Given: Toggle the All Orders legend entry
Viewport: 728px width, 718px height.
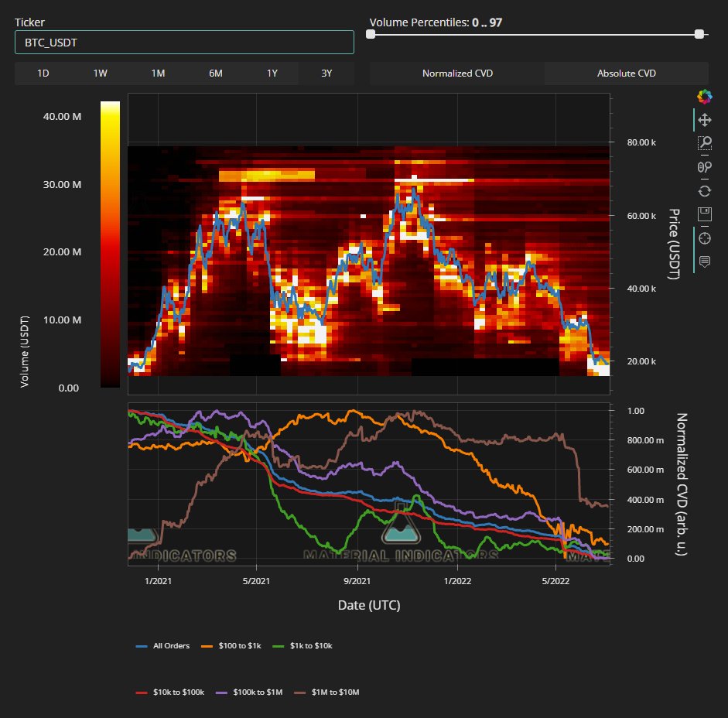Looking at the screenshot, I should tap(163, 645).
